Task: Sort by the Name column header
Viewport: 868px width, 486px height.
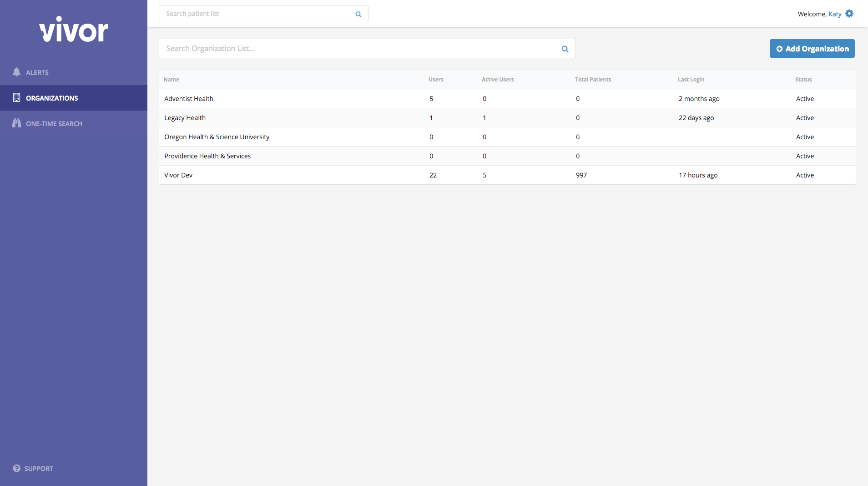Action: pos(171,79)
